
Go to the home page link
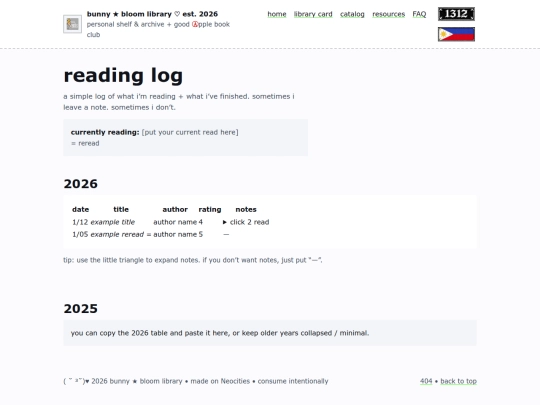[x=277, y=14]
